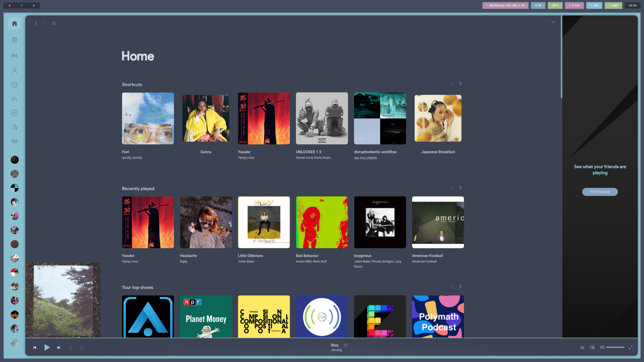Switch to workspace 3 in top bar
644x362 pixels.
tap(21, 5)
